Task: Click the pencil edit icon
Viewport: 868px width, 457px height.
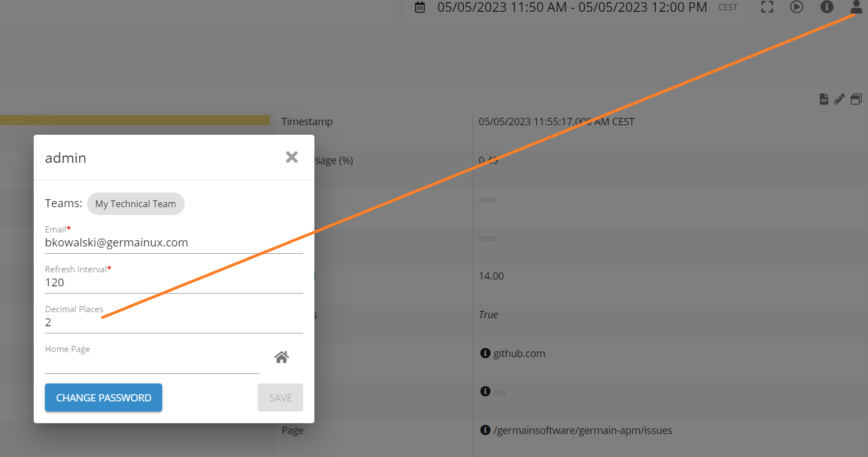Action: point(839,99)
